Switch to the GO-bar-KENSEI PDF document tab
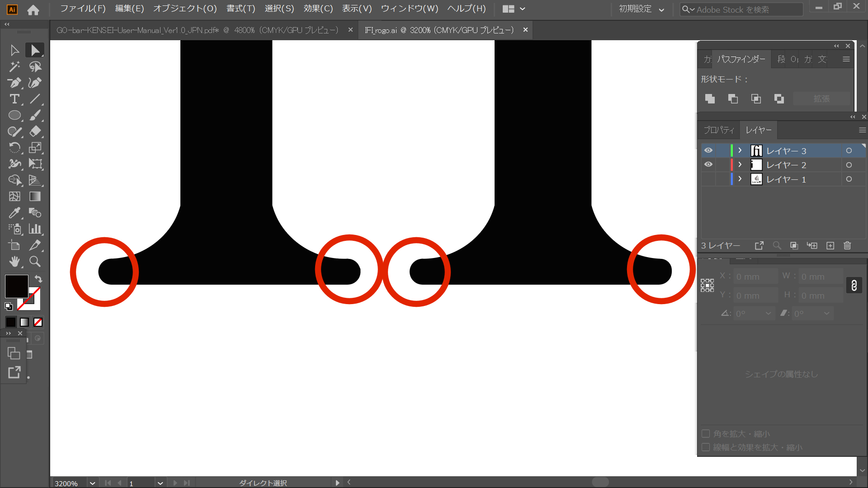 point(197,30)
